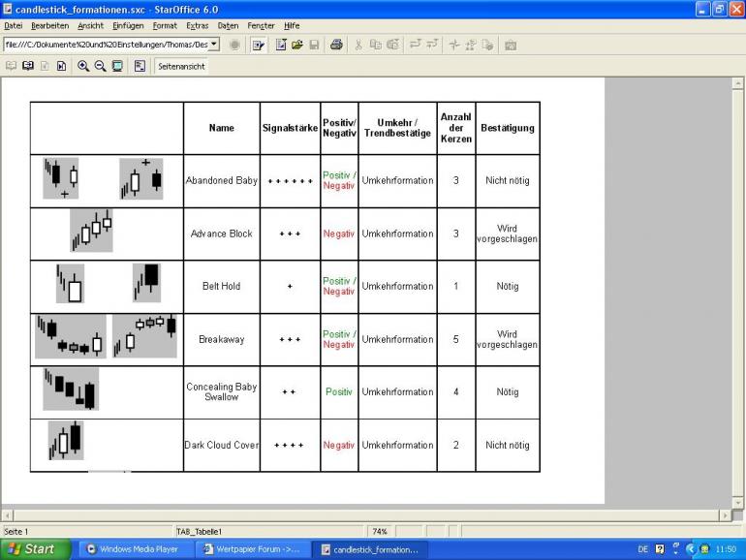Expand the file URL dropdown arrow
The height and width of the screenshot is (560, 746).
[214, 45]
